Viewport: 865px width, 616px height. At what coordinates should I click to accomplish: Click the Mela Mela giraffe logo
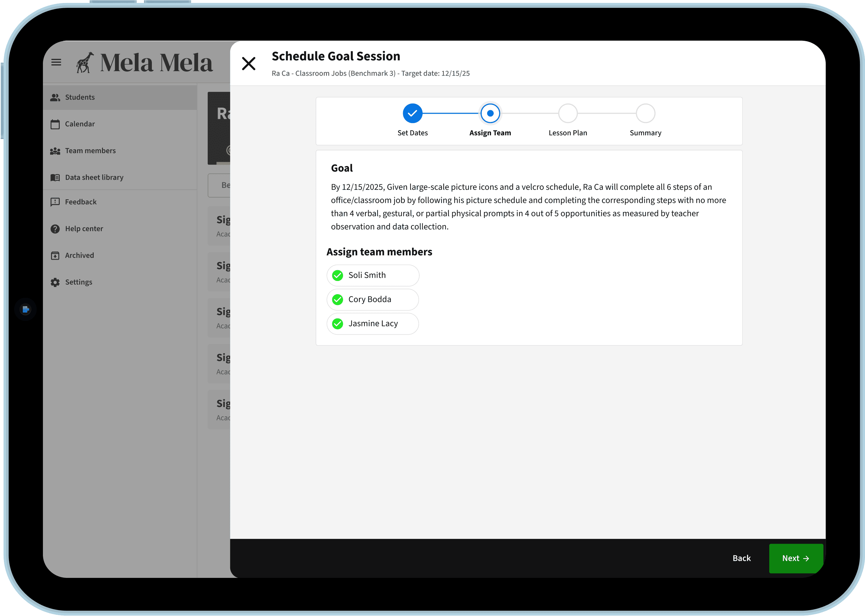pos(85,62)
